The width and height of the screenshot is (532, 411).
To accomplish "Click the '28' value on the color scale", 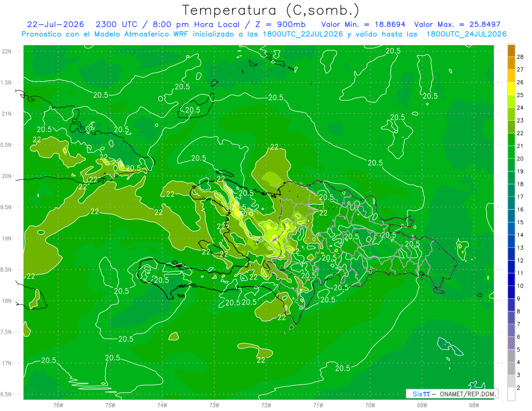I will 520,57.
